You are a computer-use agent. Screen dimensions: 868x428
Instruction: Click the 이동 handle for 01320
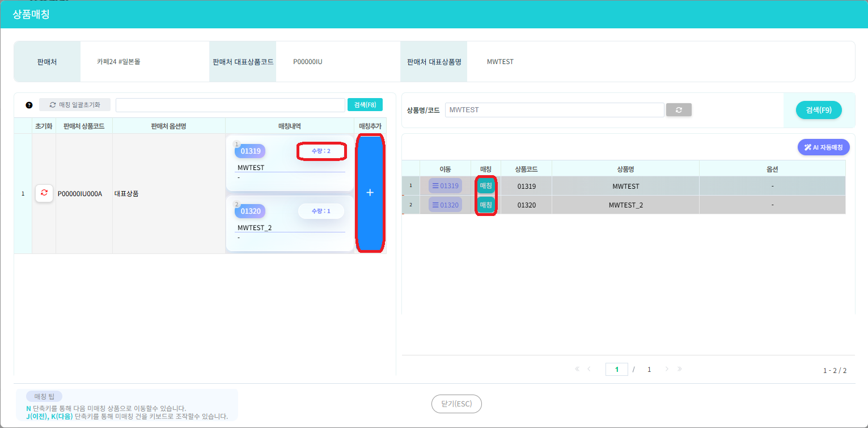coord(445,205)
